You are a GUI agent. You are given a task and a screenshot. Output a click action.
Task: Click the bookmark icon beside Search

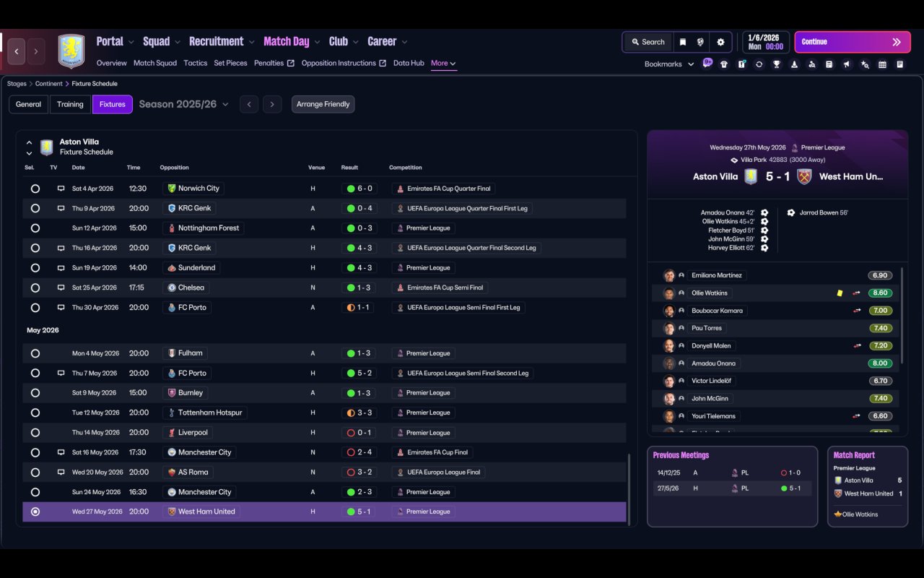click(x=682, y=42)
